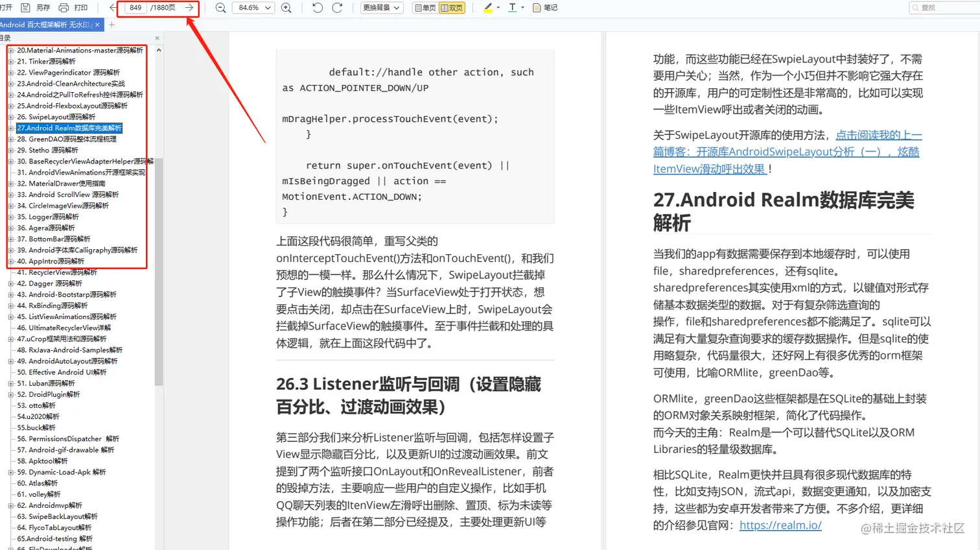Image resolution: width=980 pixels, height=550 pixels.
Task: Expand 26. SwipeLayout源码解析 node
Action: point(11,117)
